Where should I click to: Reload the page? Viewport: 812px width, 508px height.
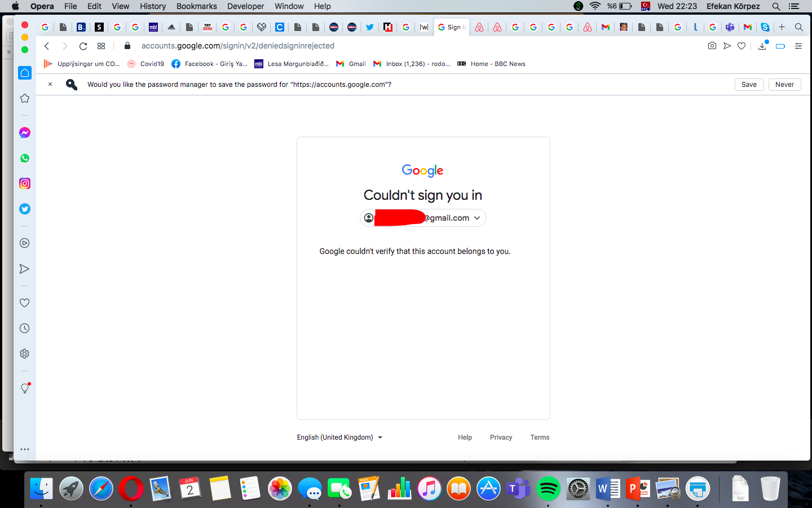point(83,46)
